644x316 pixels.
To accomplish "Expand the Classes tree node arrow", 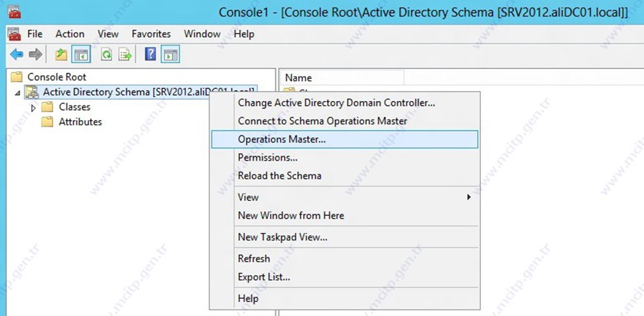I will click(34, 108).
